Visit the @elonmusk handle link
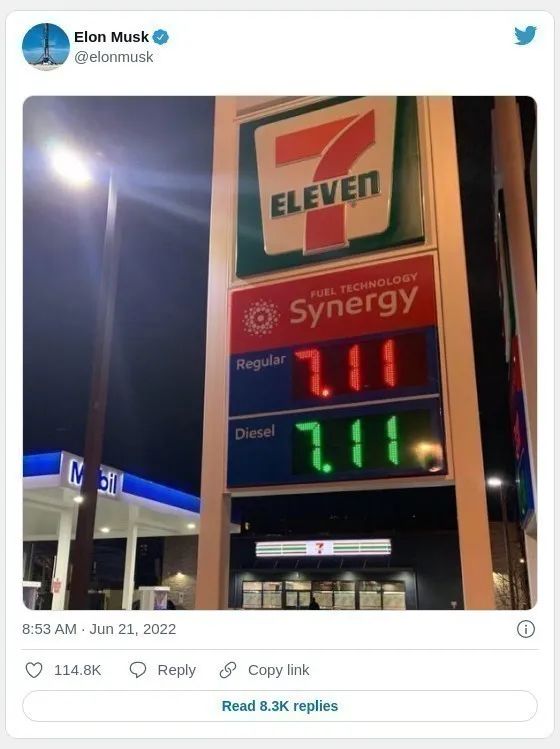The width and height of the screenshot is (560, 749). point(114,57)
